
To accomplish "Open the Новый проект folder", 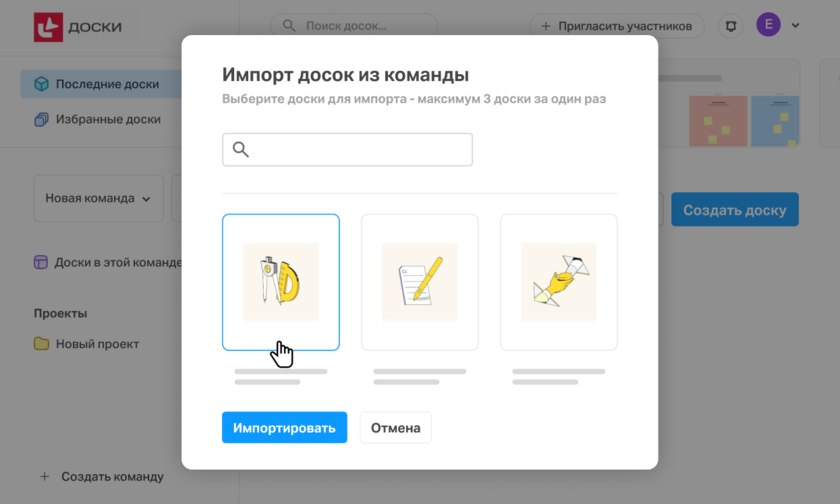I will coord(96,344).
